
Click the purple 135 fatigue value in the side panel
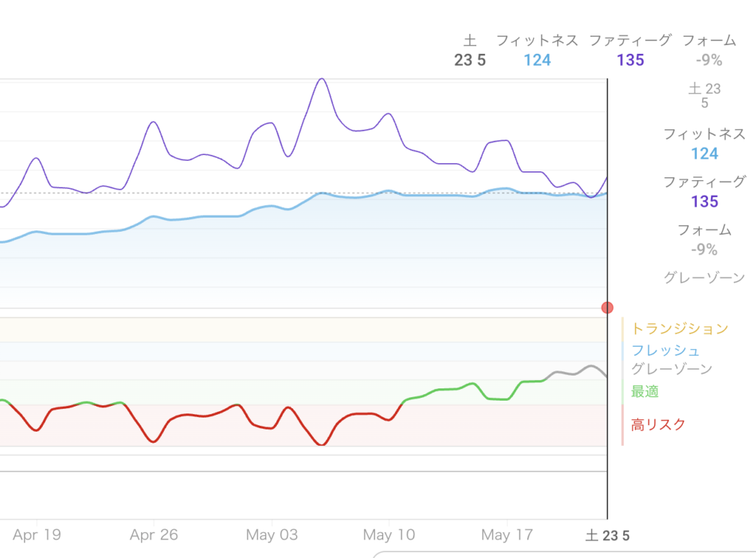click(704, 201)
